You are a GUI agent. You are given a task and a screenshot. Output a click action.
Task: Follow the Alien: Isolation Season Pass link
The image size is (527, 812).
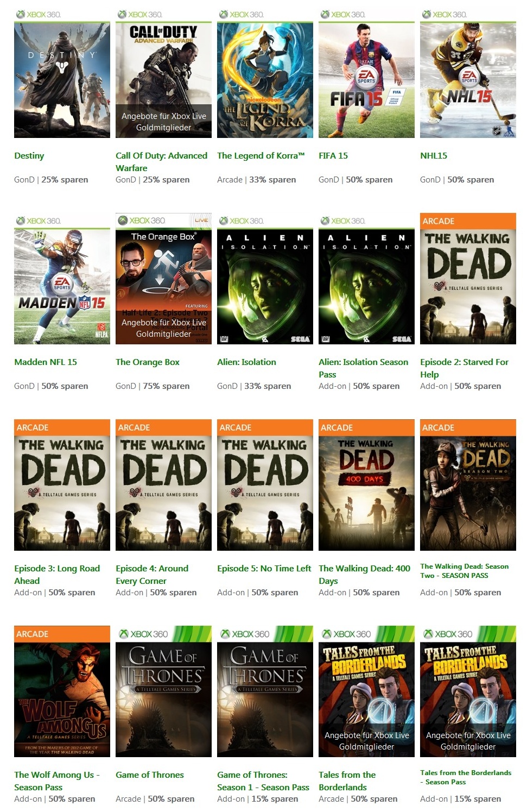tap(364, 368)
